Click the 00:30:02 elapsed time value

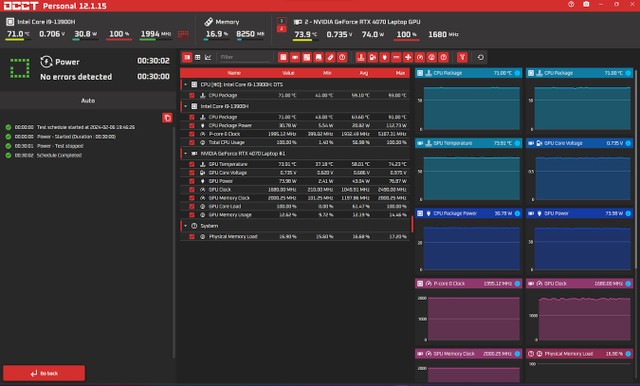click(153, 61)
